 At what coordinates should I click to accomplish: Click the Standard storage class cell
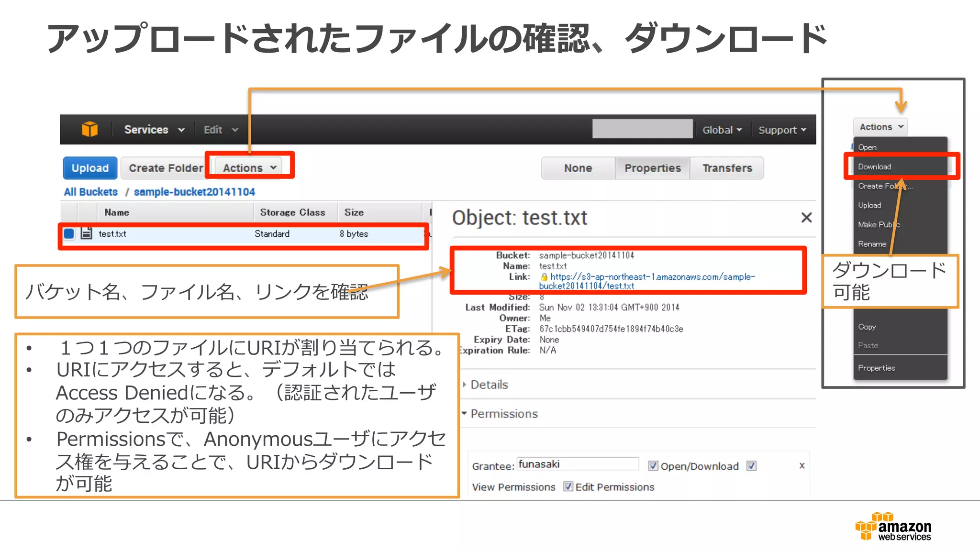272,234
